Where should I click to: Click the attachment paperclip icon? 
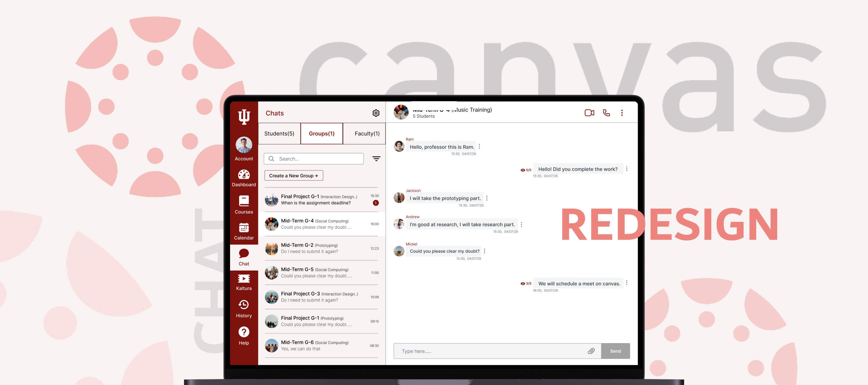tap(591, 351)
